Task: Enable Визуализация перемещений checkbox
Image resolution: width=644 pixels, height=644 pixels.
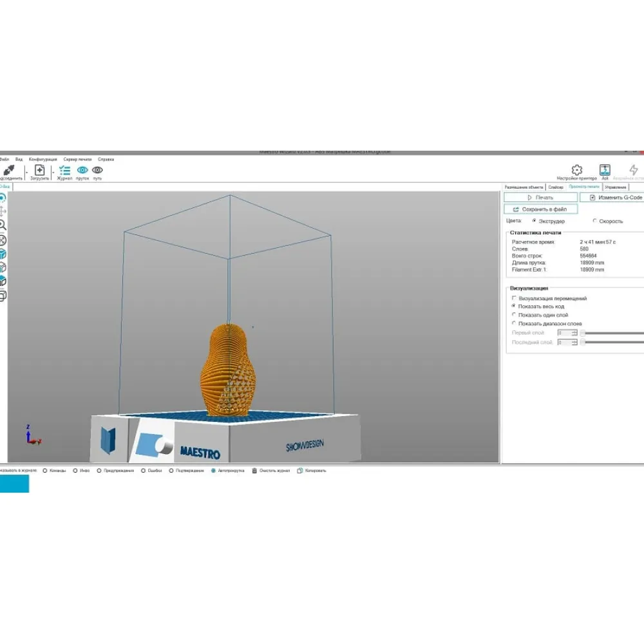Action: (x=514, y=298)
